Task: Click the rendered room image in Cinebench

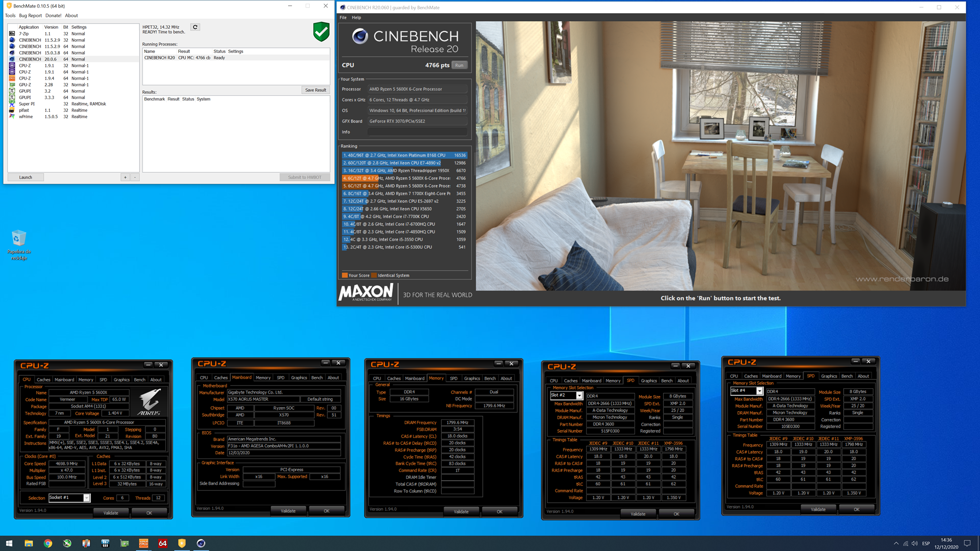Action: point(721,156)
